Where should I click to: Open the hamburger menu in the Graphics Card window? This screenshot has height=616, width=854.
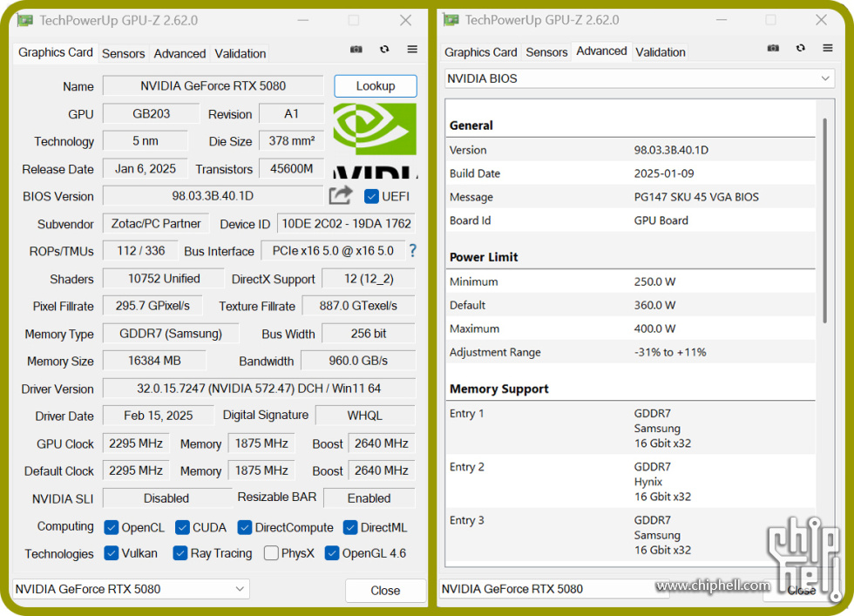click(412, 50)
